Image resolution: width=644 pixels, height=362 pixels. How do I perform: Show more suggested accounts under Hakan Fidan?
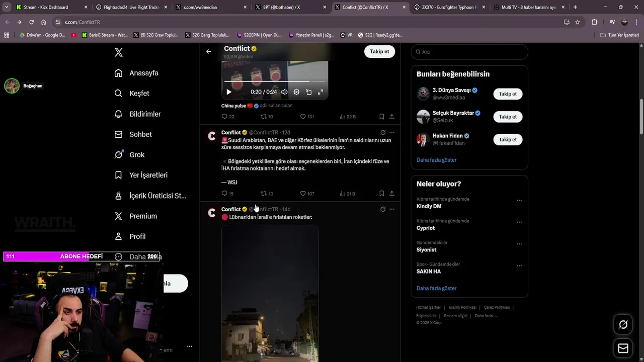pyautogui.click(x=436, y=160)
